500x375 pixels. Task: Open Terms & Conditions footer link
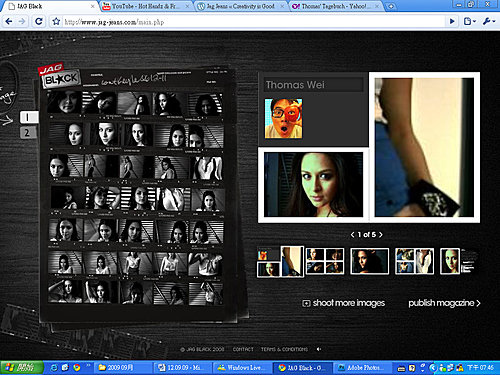(284, 349)
